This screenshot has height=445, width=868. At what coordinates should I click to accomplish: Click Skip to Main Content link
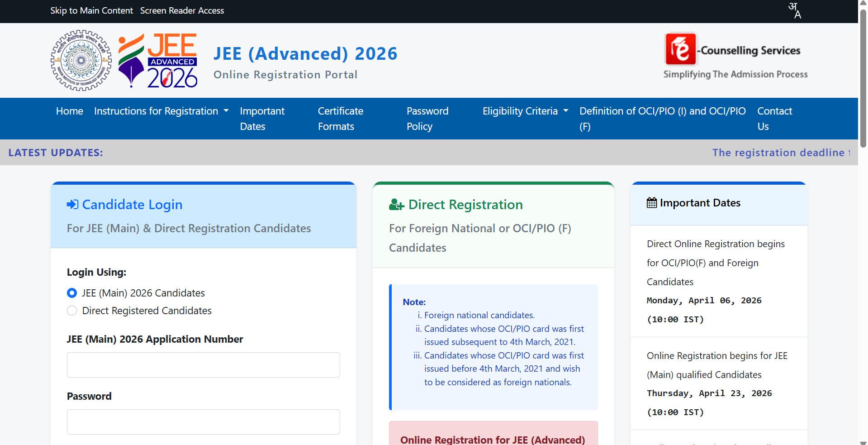(91, 10)
